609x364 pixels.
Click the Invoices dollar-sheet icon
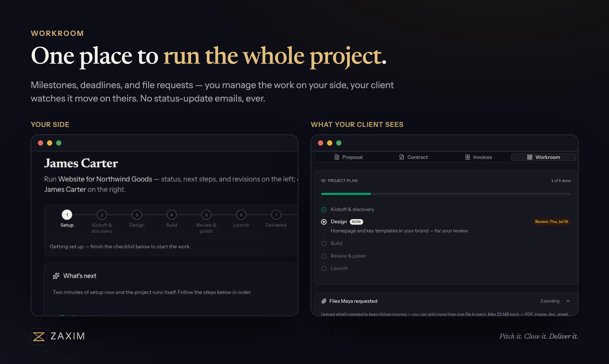click(468, 157)
